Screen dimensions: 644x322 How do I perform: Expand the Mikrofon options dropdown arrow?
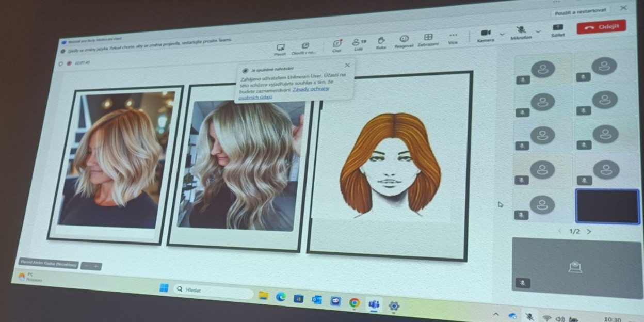538,32
